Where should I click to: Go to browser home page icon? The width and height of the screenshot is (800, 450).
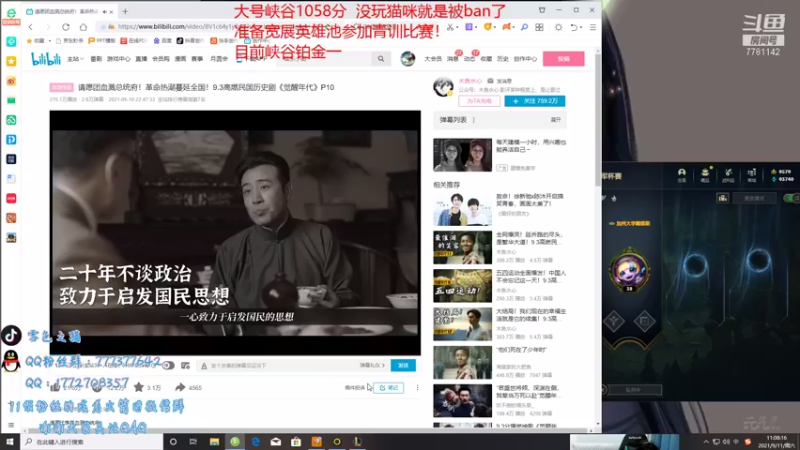pos(83,27)
